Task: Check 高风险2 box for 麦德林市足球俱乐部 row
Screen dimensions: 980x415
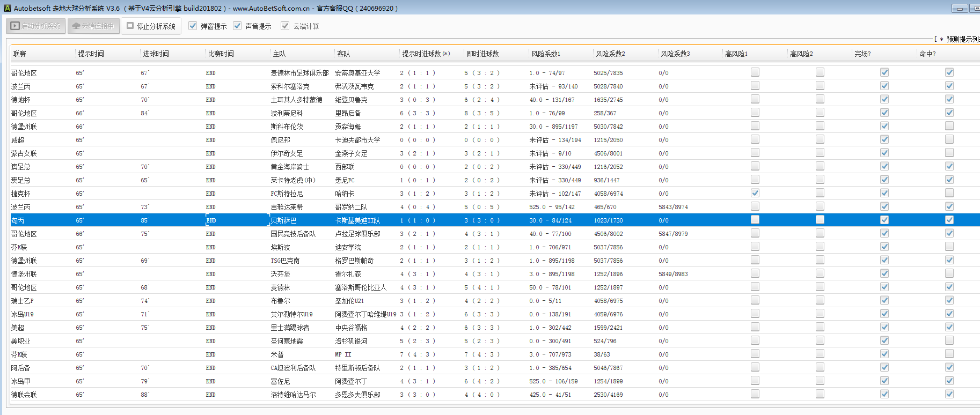Action: [820, 72]
